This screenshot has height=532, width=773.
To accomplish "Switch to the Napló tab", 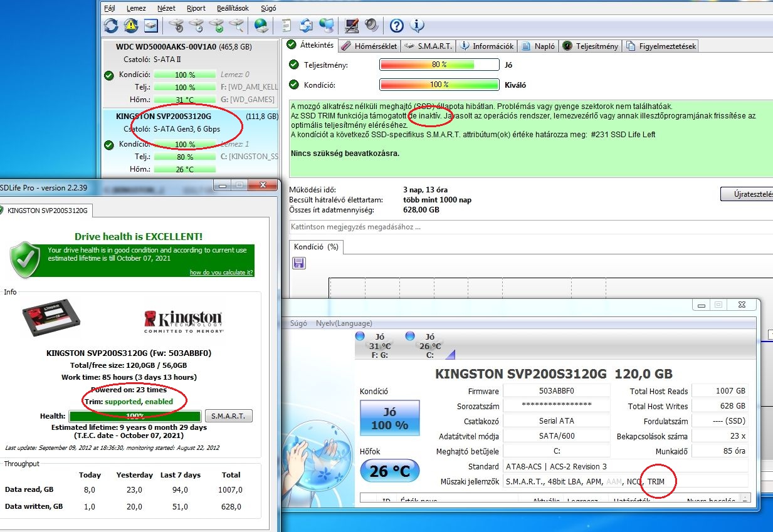I will (538, 46).
